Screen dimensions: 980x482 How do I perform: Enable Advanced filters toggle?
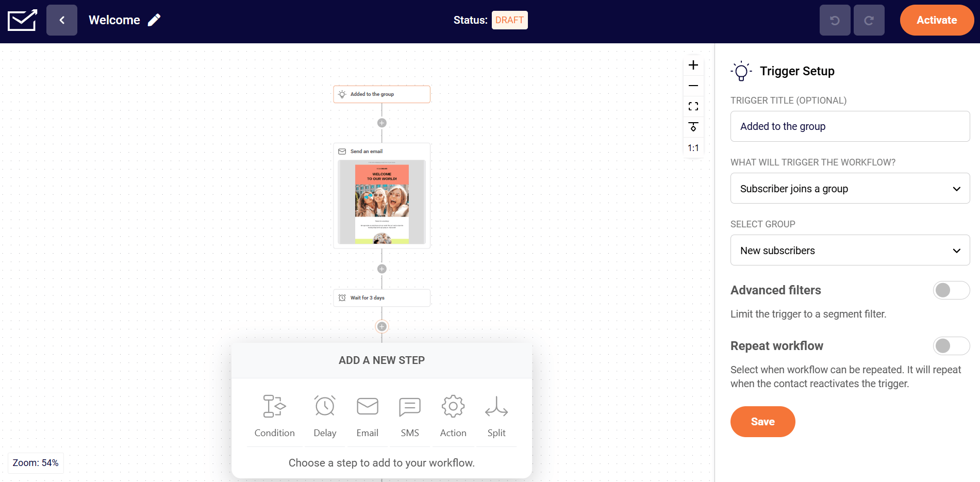(951, 290)
